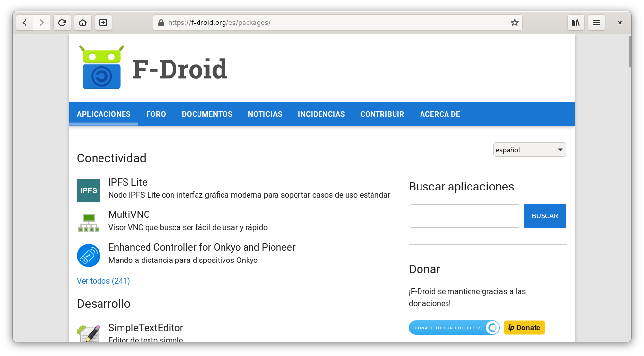This screenshot has height=356, width=644.
Task: Open the Foro navigation tab
Action: (156, 114)
